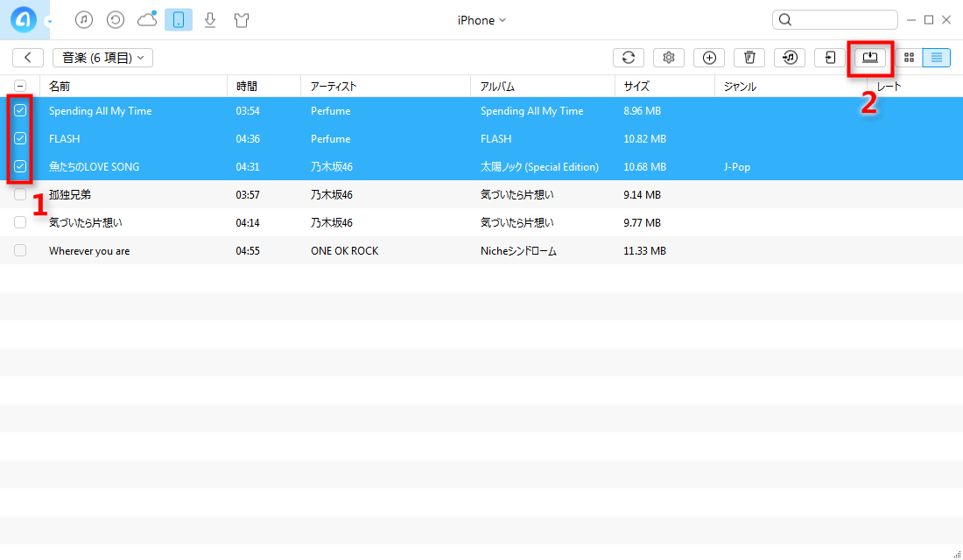Open the 音楽 (6 項目) category dropdown
963x560 pixels.
102,57
